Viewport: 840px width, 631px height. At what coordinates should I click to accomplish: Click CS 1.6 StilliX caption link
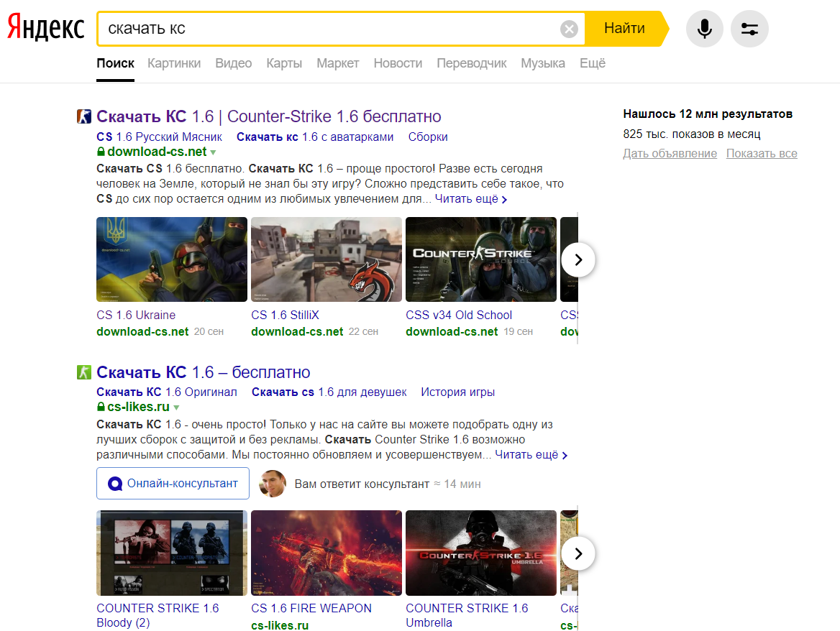[285, 315]
